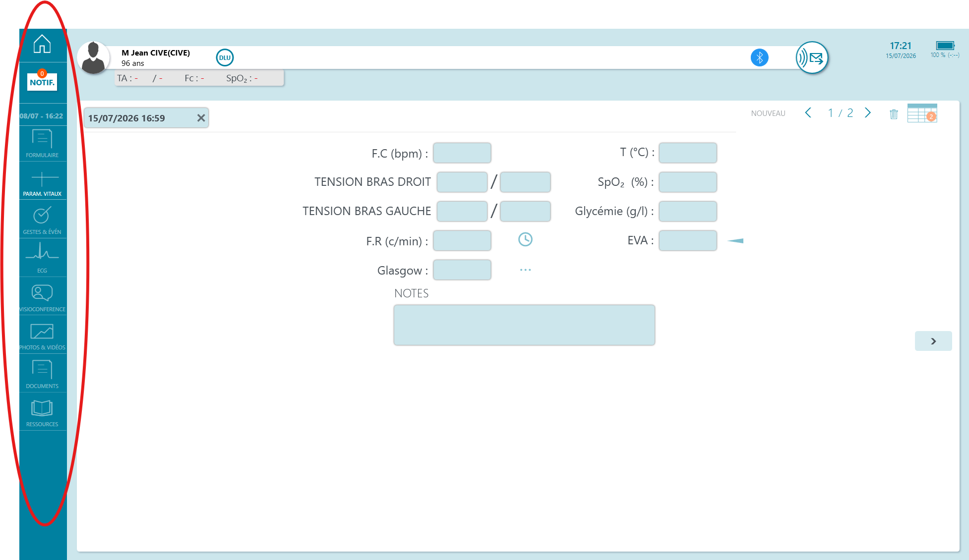
Task: Start VISIOCONFERENCE from sidebar
Action: click(42, 297)
